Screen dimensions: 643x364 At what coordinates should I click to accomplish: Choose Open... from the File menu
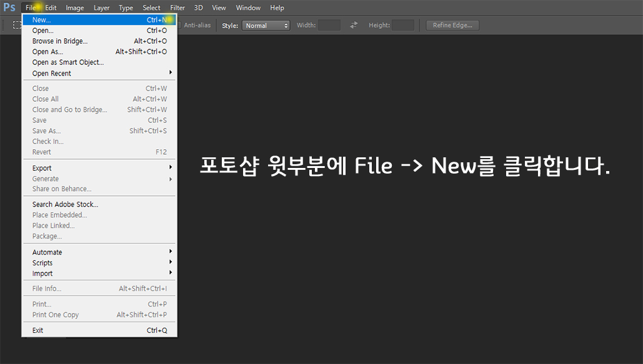(x=99, y=31)
